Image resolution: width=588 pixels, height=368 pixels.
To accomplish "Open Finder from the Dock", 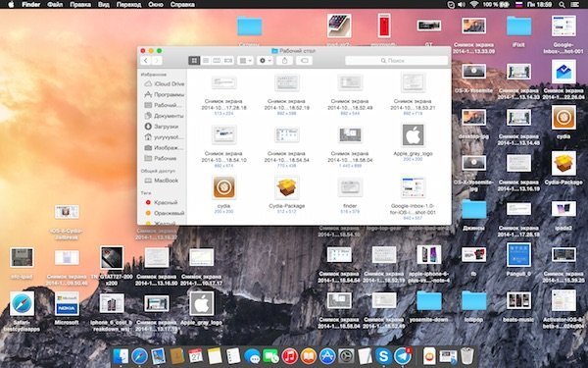I will (x=121, y=356).
